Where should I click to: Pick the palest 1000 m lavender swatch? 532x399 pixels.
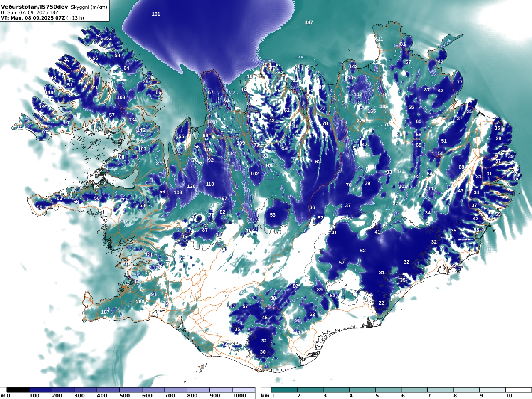click(x=243, y=390)
